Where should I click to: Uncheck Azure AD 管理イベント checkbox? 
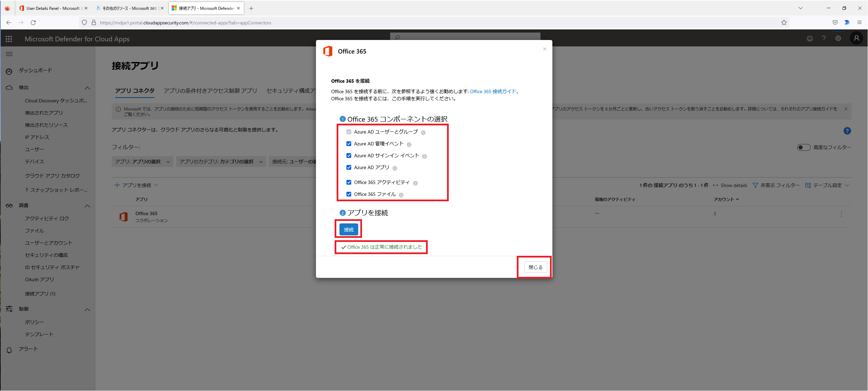coord(349,144)
